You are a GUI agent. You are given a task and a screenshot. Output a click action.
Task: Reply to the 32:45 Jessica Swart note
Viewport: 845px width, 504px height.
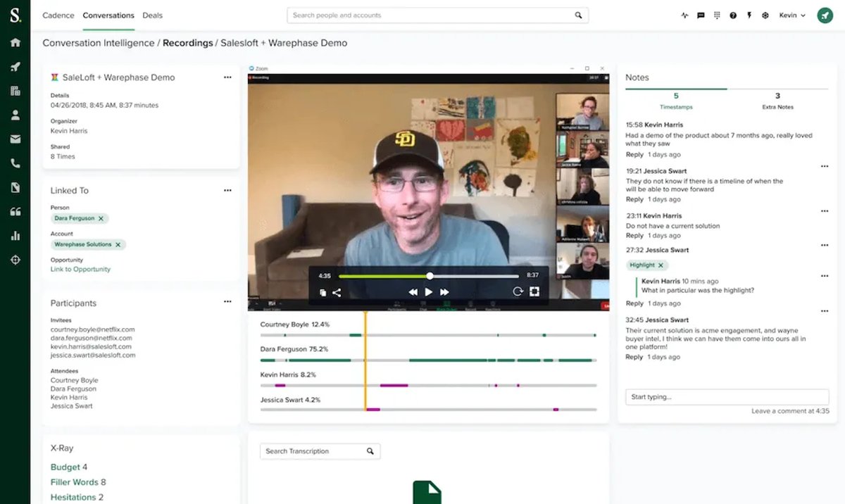pos(634,357)
